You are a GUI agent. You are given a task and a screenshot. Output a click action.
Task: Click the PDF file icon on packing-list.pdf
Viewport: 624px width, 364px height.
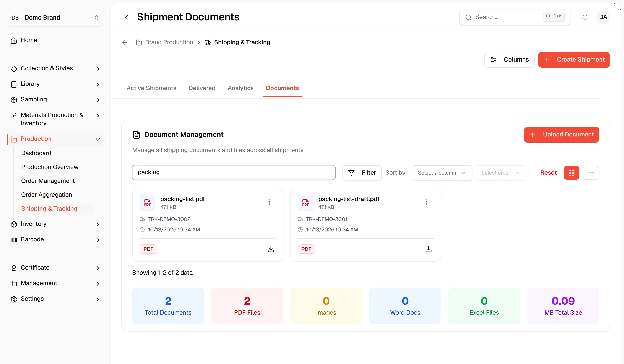coord(147,203)
